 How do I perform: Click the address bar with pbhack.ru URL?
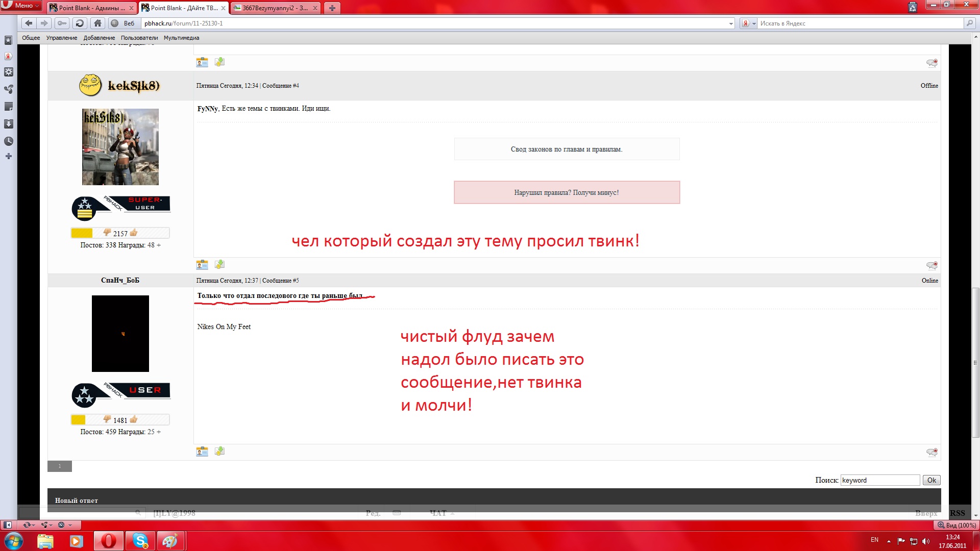[x=434, y=23]
